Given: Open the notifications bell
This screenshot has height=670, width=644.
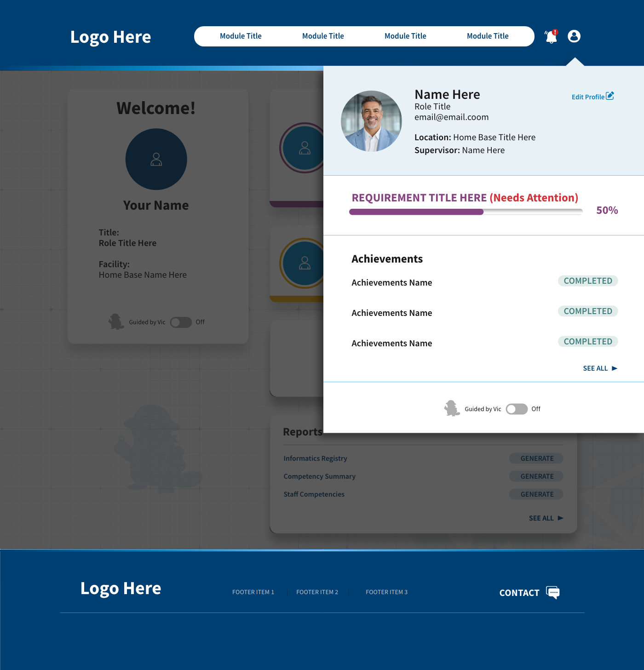Looking at the screenshot, I should (550, 36).
